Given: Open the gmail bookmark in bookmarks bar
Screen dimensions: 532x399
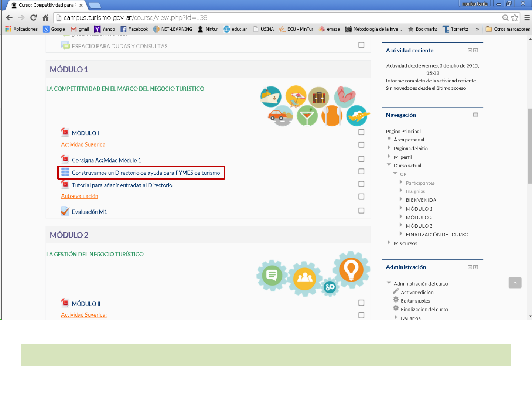Looking at the screenshot, I should click(80, 29).
